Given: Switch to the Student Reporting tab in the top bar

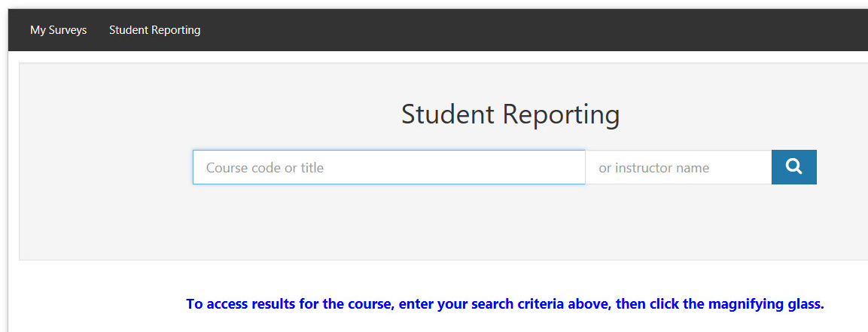Looking at the screenshot, I should [x=154, y=30].
